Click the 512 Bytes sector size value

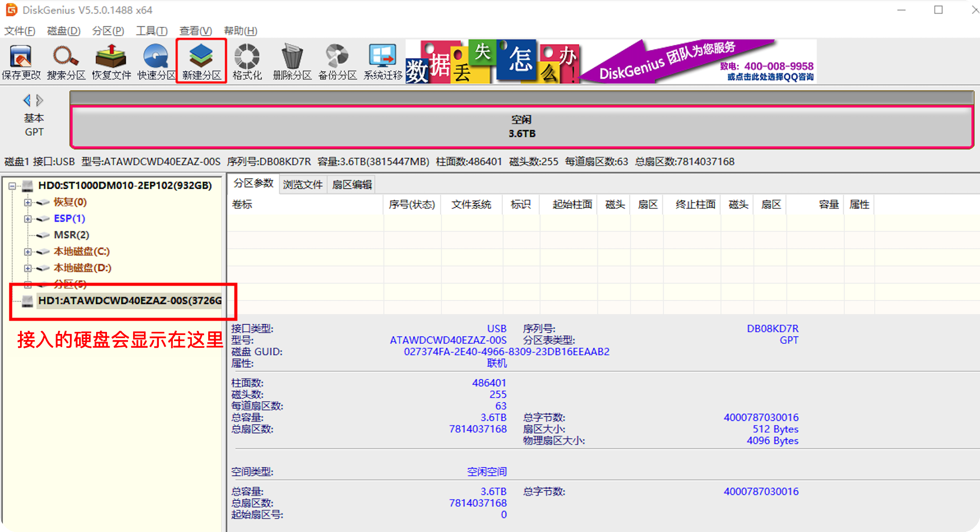pos(776,429)
